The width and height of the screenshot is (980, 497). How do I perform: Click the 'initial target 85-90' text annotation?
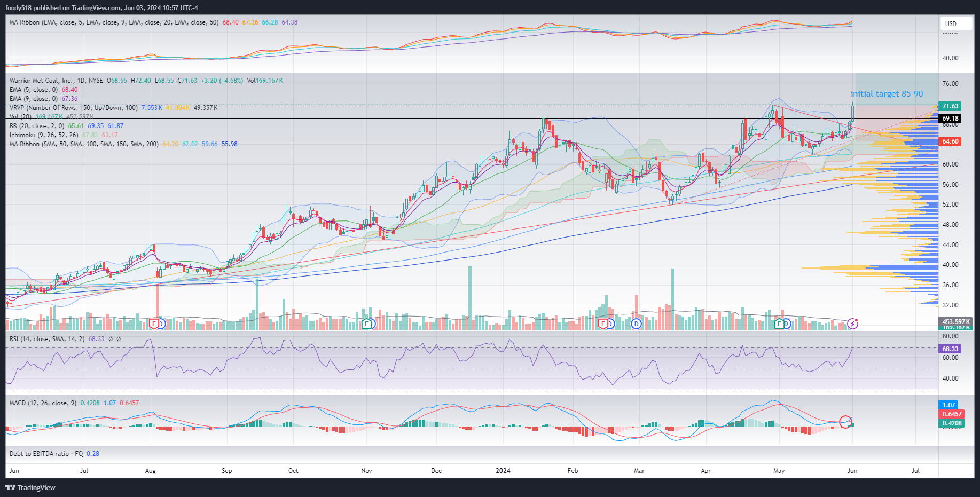tap(887, 94)
